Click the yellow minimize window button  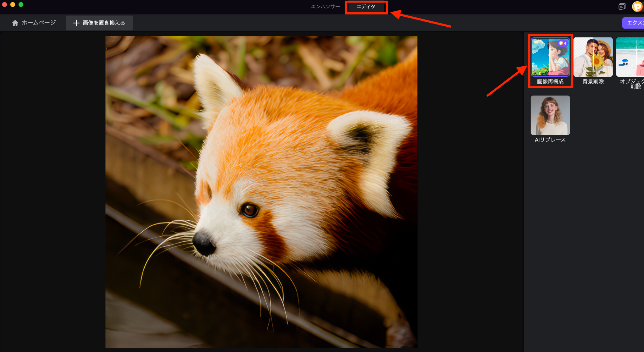[x=13, y=4]
